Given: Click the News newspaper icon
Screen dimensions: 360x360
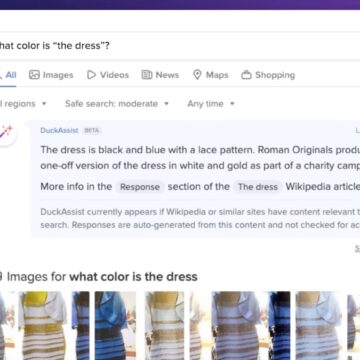Looking at the screenshot, I should point(147,75).
